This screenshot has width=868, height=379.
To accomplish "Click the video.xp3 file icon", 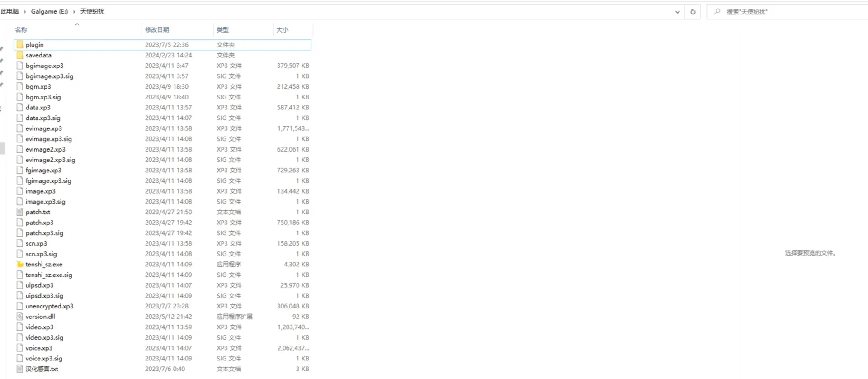I will pyautogui.click(x=19, y=327).
